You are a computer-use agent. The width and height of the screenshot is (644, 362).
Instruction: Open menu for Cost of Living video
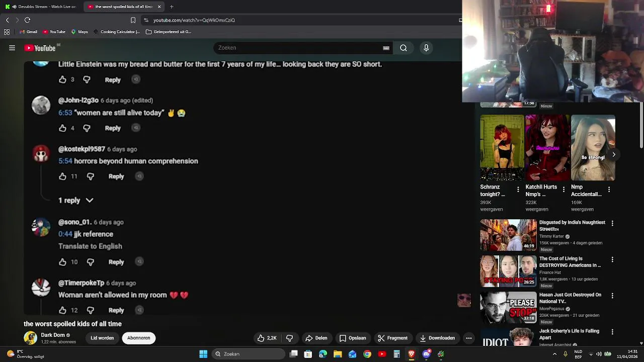click(x=612, y=259)
